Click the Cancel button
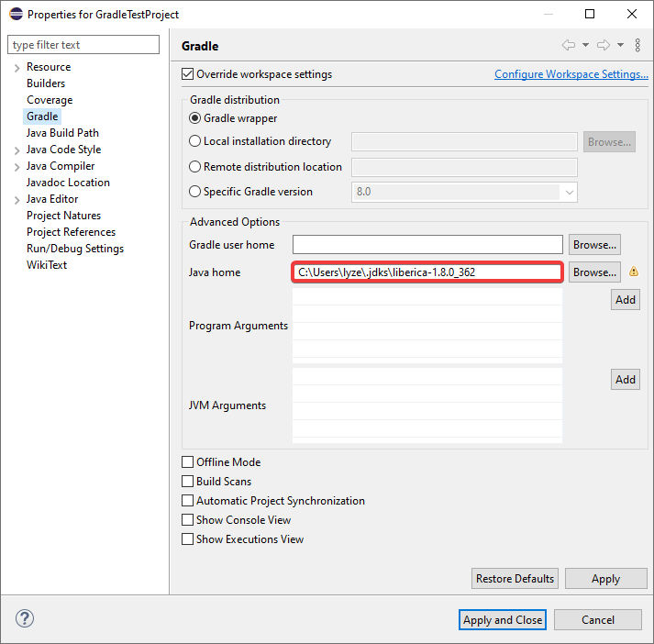The height and width of the screenshot is (644, 654). coord(598,620)
